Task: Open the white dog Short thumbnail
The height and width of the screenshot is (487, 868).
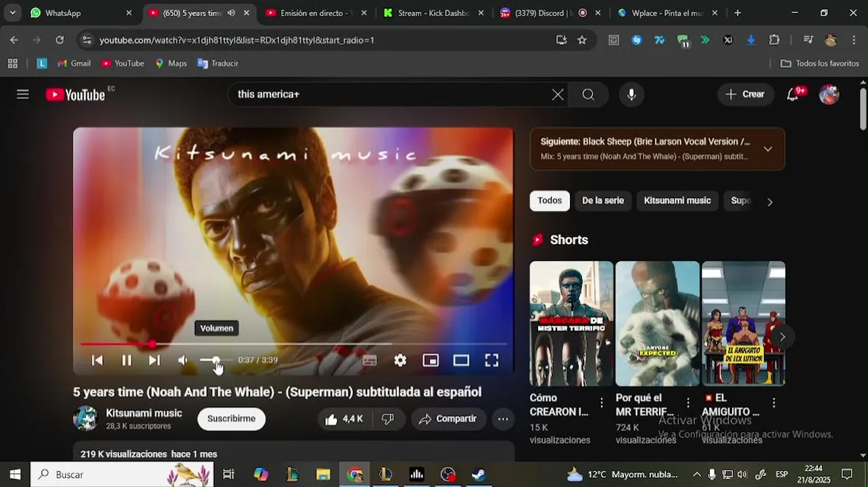Action: click(x=657, y=323)
